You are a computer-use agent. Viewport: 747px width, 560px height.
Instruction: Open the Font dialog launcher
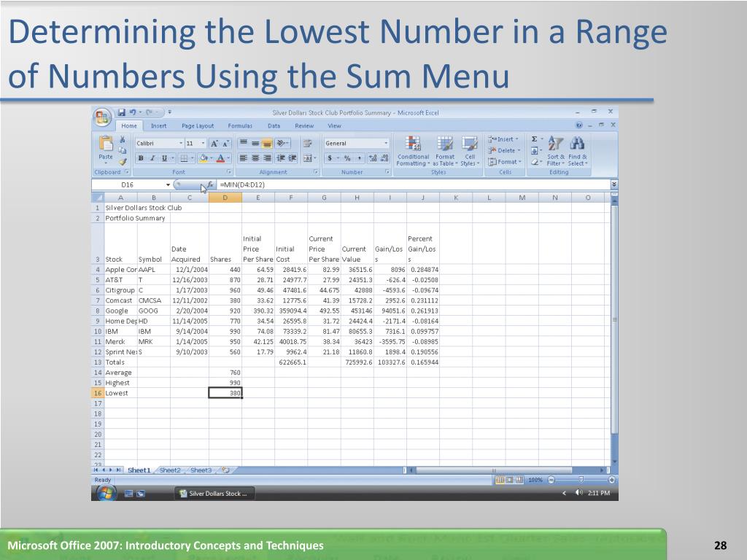click(x=229, y=172)
